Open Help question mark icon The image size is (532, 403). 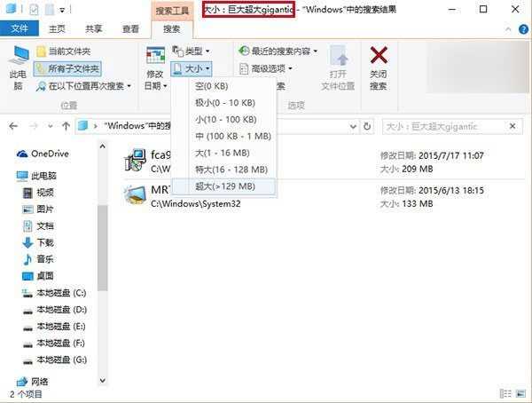(523, 29)
